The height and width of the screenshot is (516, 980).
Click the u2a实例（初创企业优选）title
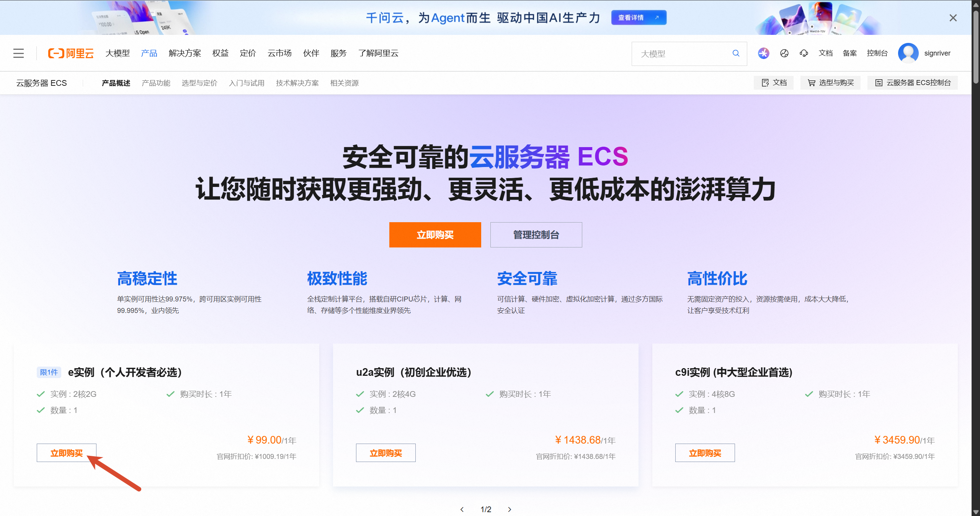[414, 372]
